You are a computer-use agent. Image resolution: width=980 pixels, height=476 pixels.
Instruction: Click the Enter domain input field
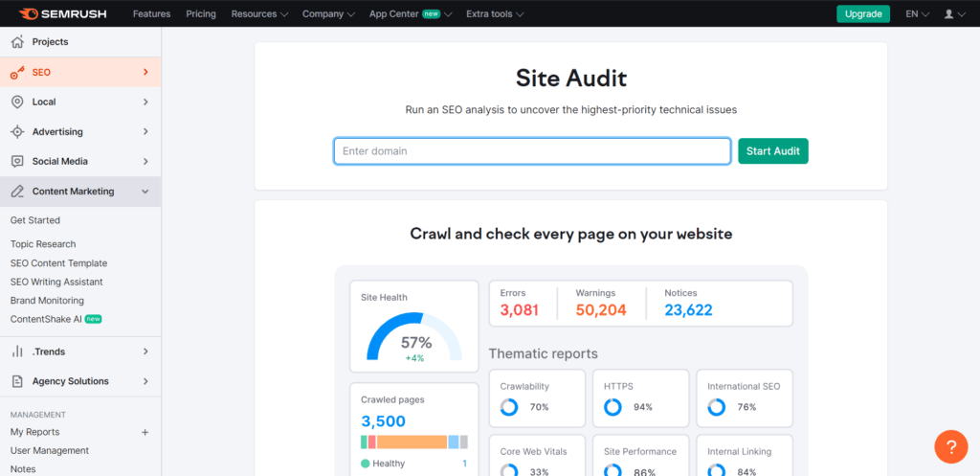click(x=531, y=151)
